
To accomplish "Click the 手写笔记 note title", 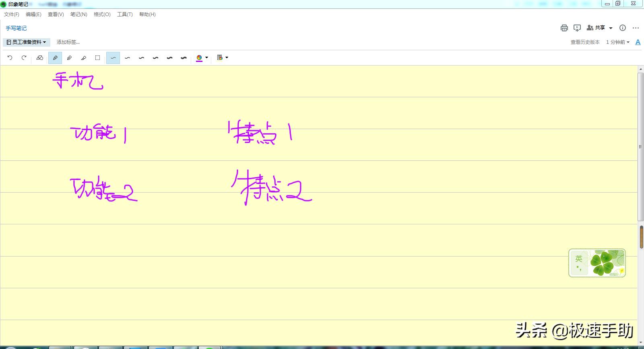I will 16,28.
